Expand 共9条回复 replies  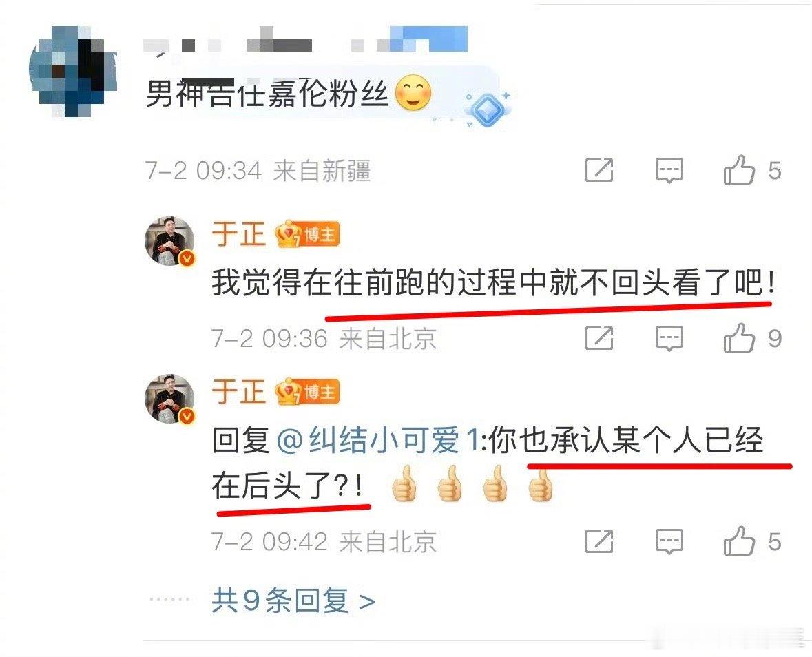(x=293, y=601)
